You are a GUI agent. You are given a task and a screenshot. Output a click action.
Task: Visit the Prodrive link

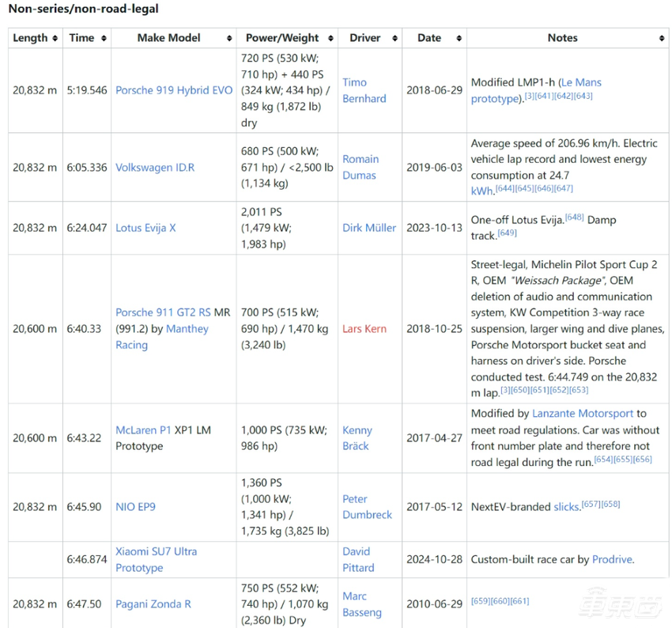point(612,559)
